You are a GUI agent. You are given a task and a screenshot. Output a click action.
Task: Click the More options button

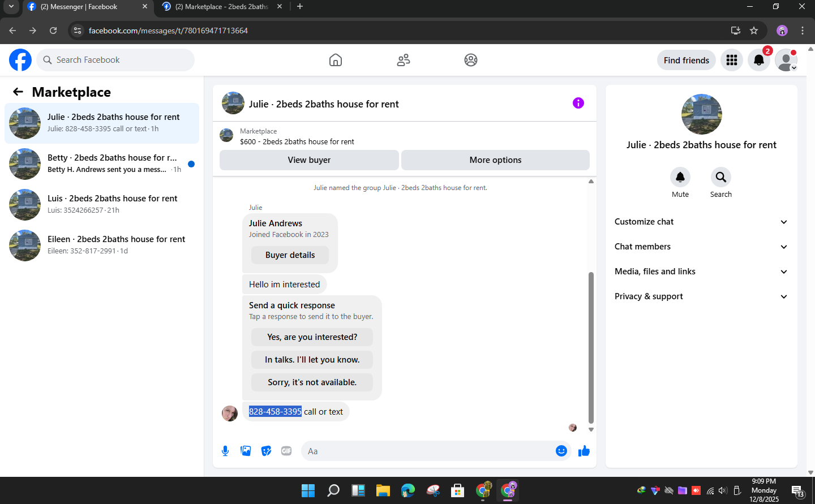[x=495, y=160]
